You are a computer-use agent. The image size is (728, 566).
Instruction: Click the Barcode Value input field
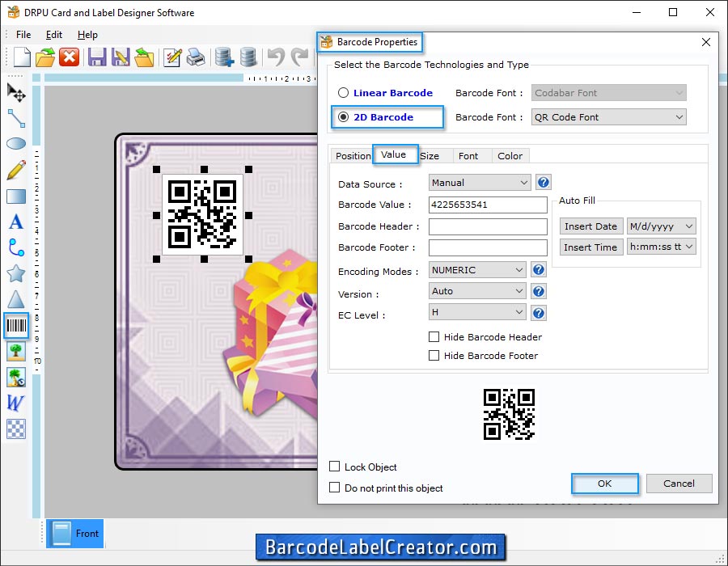click(488, 205)
